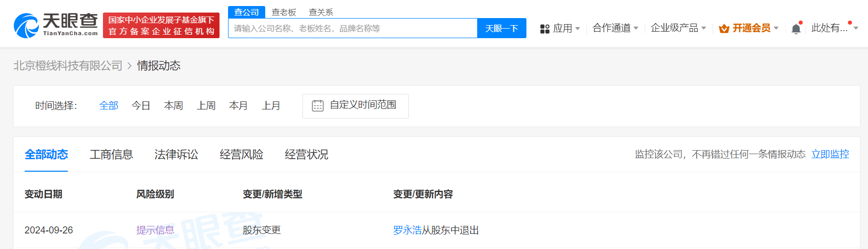The image size is (868, 249).
Task: Select the 全部 time filter
Action: [x=109, y=105]
